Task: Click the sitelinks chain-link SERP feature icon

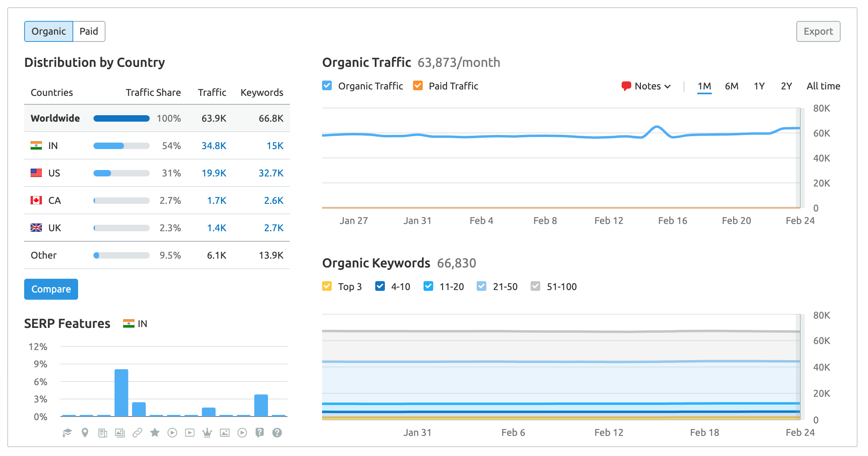Action: 137,432
